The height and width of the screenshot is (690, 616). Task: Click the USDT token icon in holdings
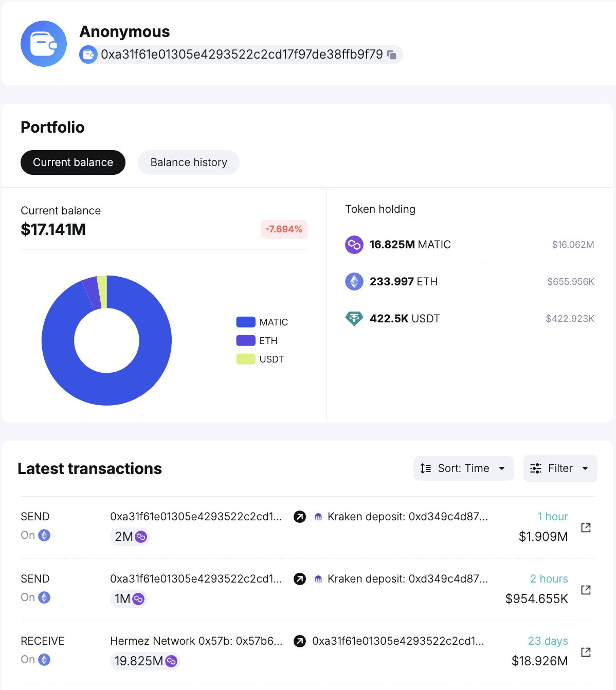354,319
